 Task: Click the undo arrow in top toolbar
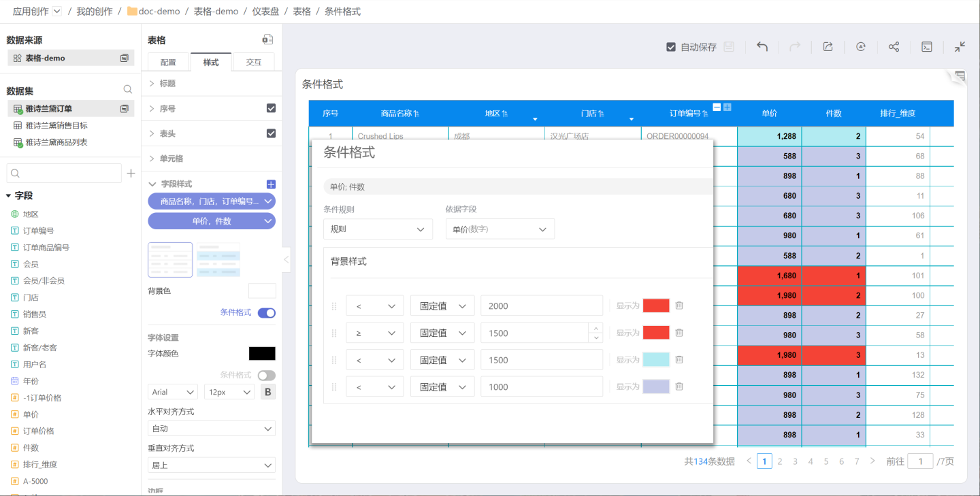(762, 47)
